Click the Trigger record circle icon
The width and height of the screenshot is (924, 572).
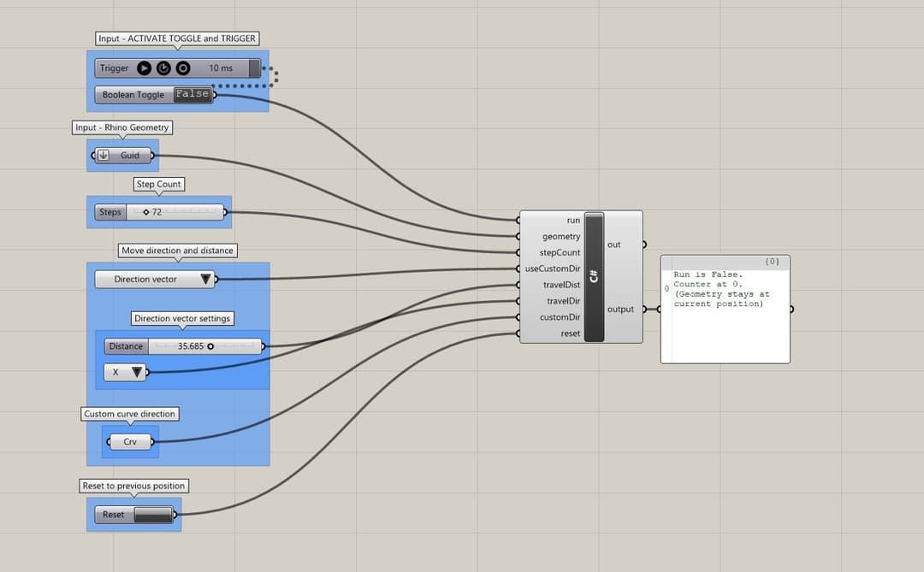click(x=182, y=68)
